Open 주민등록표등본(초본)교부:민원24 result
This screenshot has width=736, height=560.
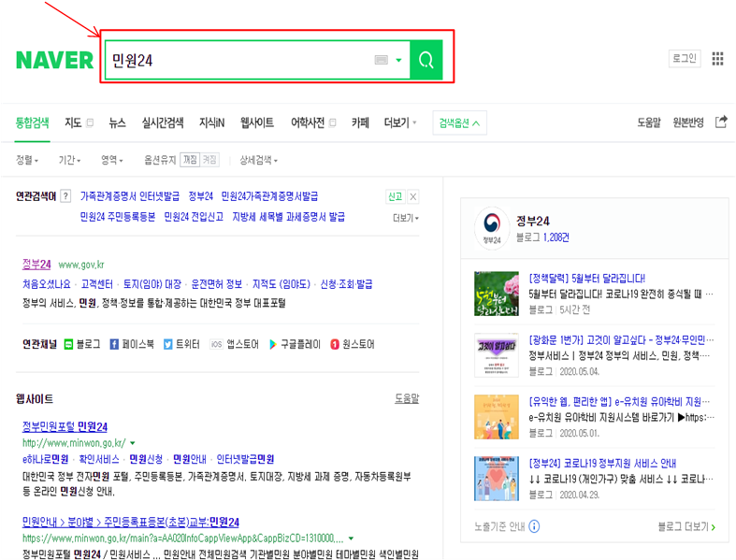coord(131,522)
